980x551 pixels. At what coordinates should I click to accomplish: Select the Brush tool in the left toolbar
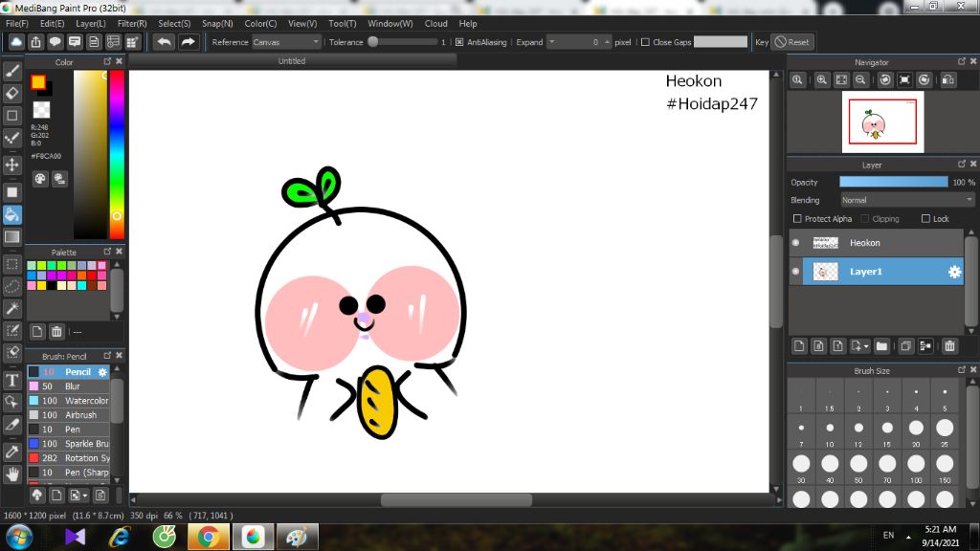(x=11, y=71)
